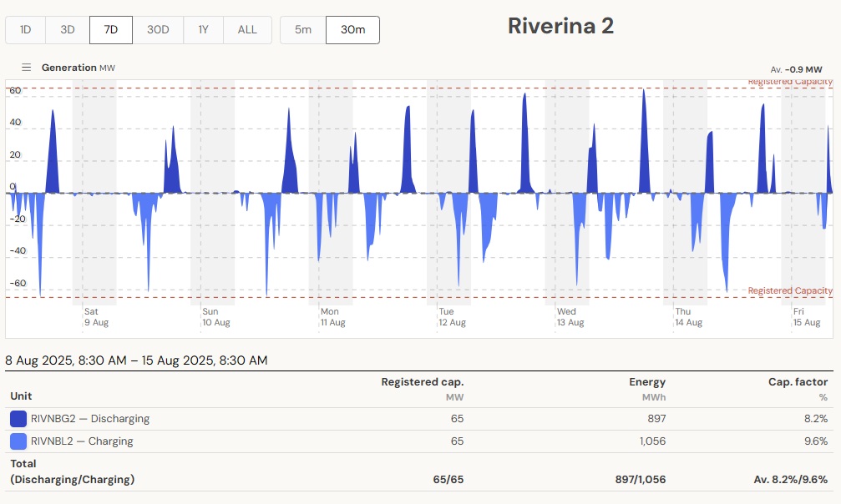The height and width of the screenshot is (504, 841).
Task: Toggle the RIVNBG2 — Discharging row
Action: click(90, 419)
